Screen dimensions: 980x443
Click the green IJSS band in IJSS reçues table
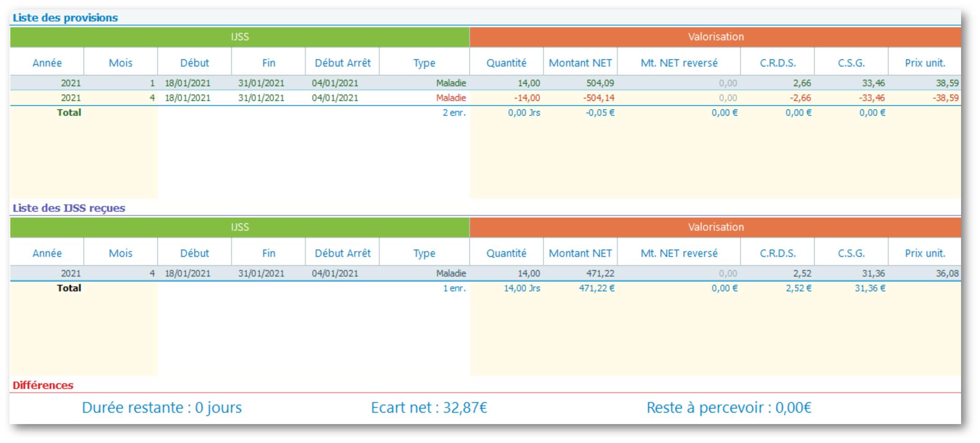[x=240, y=227]
